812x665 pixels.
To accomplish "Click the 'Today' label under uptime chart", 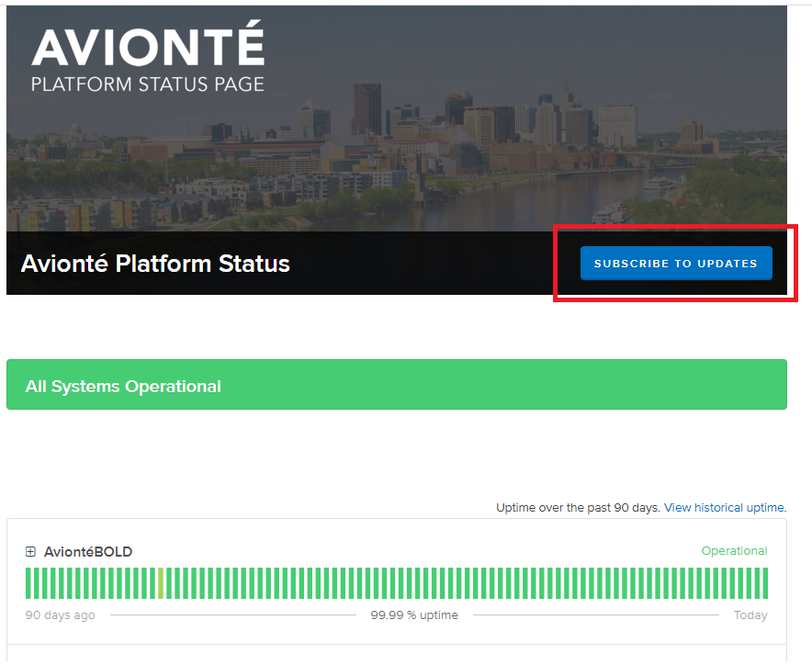I will 750,614.
